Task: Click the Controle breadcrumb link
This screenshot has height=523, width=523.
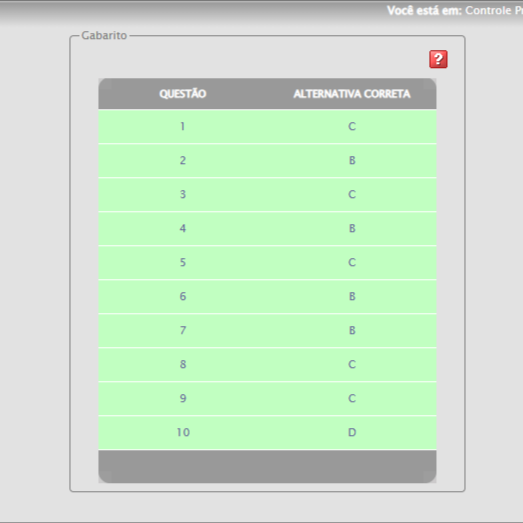Action: pyautogui.click(x=488, y=11)
